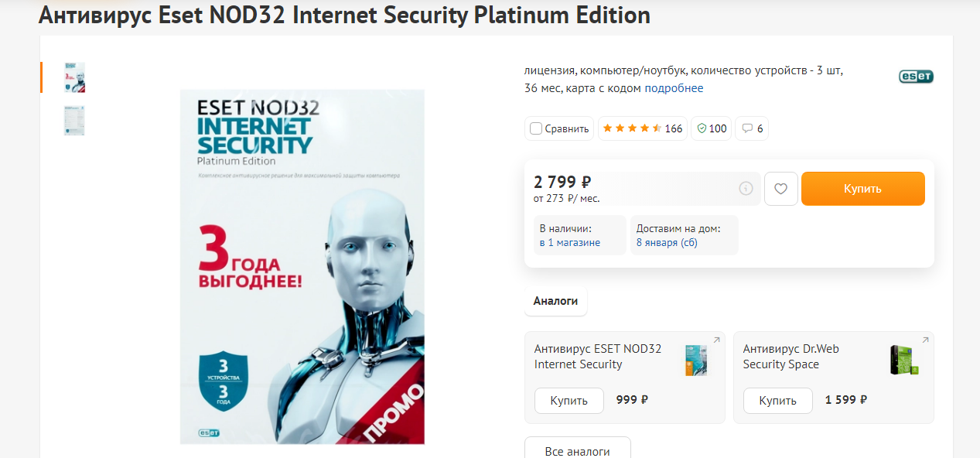This screenshot has height=458, width=980.
Task: Click the price info circle icon
Action: tap(746, 189)
